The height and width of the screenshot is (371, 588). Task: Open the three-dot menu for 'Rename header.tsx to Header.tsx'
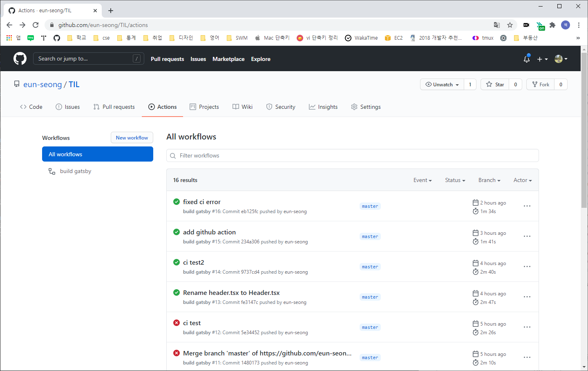(527, 297)
